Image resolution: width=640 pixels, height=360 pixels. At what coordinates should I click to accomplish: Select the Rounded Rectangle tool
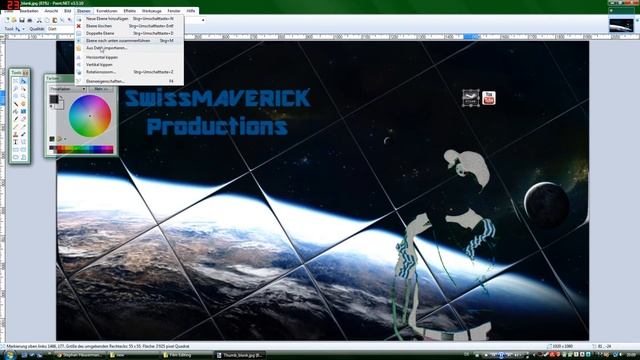click(x=23, y=150)
